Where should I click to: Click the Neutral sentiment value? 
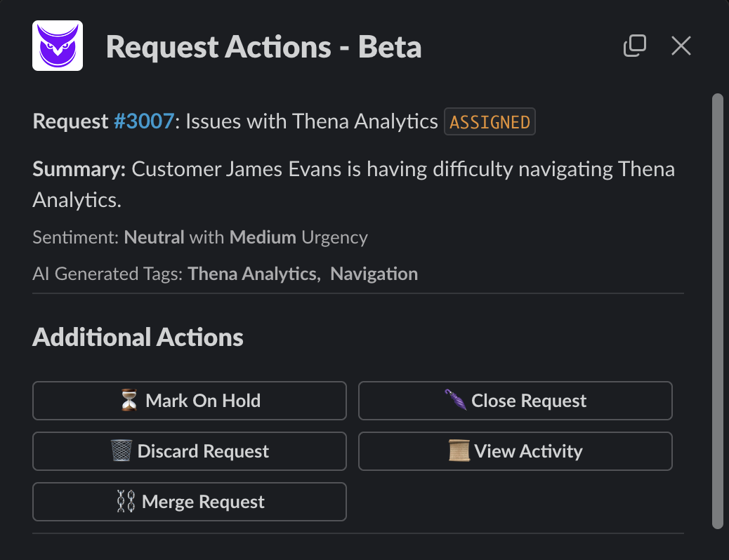click(154, 237)
